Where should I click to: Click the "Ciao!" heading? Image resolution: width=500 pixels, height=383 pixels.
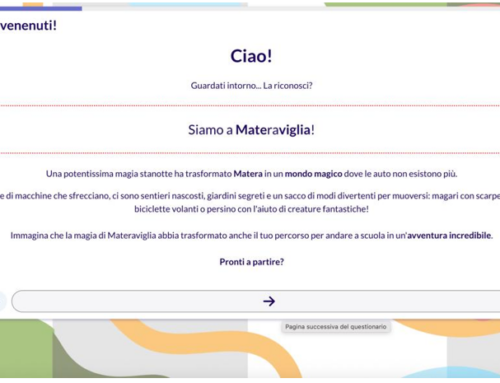251,56
